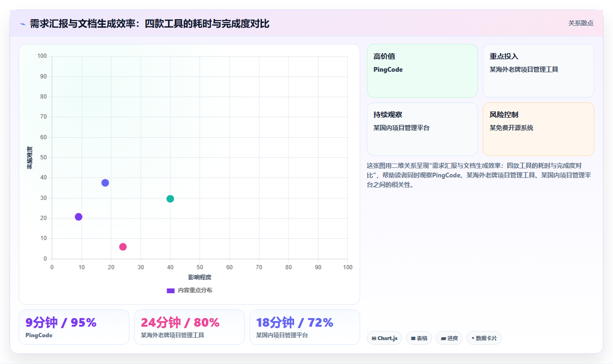
Task: Click the Chart.js tag chip
Action: click(385, 338)
